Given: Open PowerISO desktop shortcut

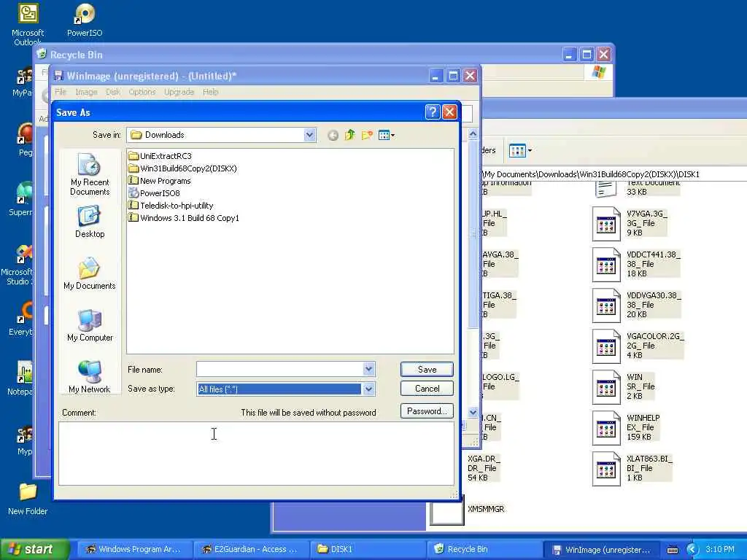Looking at the screenshot, I should coord(85,20).
